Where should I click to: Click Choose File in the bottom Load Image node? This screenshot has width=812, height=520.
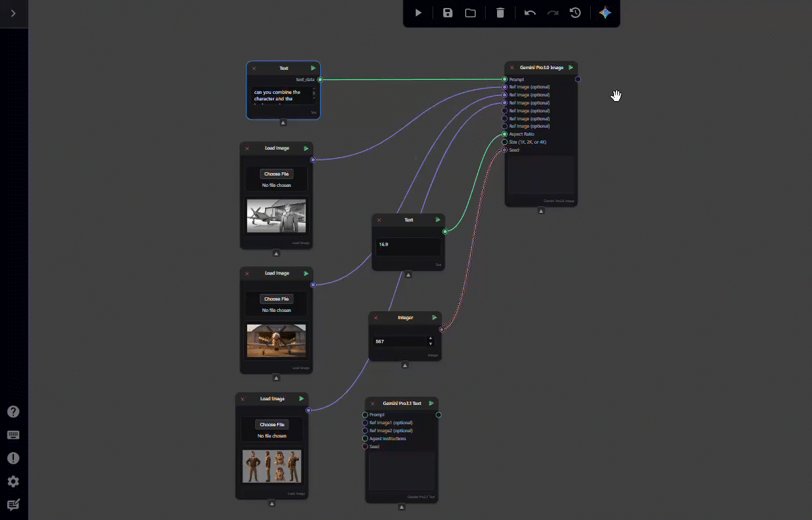pos(272,424)
